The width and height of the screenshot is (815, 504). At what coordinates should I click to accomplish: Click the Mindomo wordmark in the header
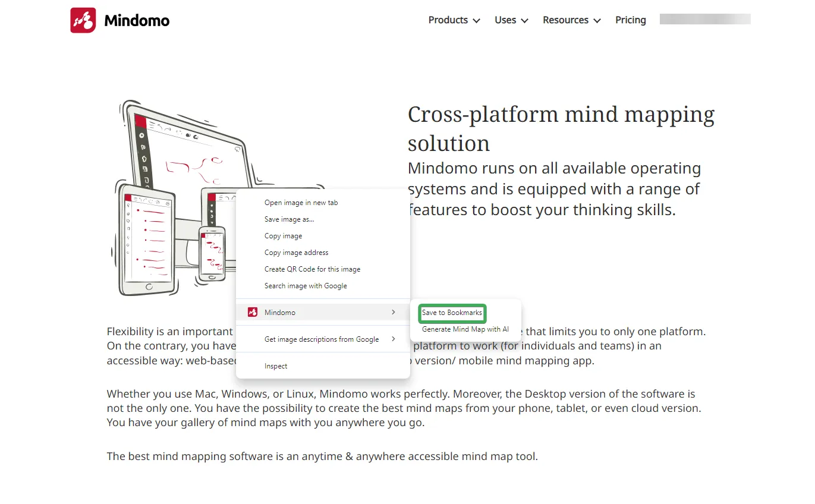click(137, 21)
